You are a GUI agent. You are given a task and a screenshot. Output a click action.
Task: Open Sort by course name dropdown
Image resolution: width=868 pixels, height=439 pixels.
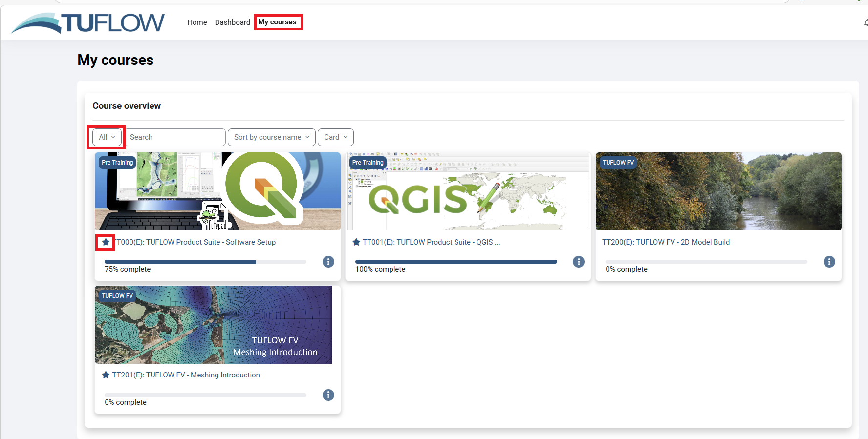(x=271, y=137)
